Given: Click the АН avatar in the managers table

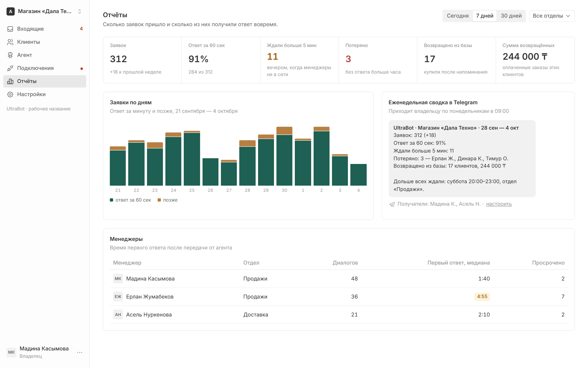Looking at the screenshot, I should pos(118,315).
